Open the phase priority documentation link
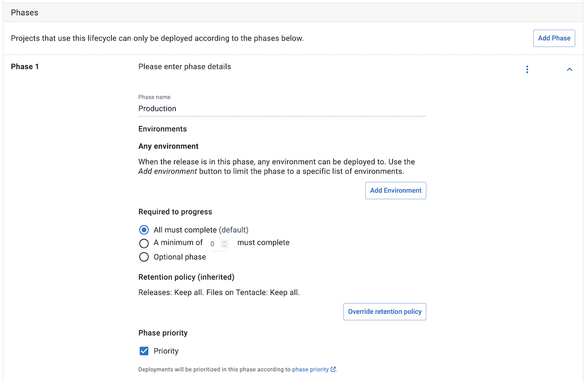588x382 pixels. tap(312, 369)
